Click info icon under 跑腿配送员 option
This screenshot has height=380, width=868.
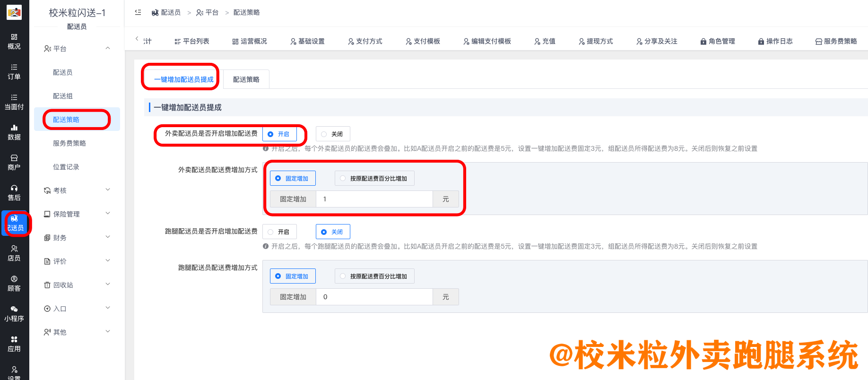[266, 246]
